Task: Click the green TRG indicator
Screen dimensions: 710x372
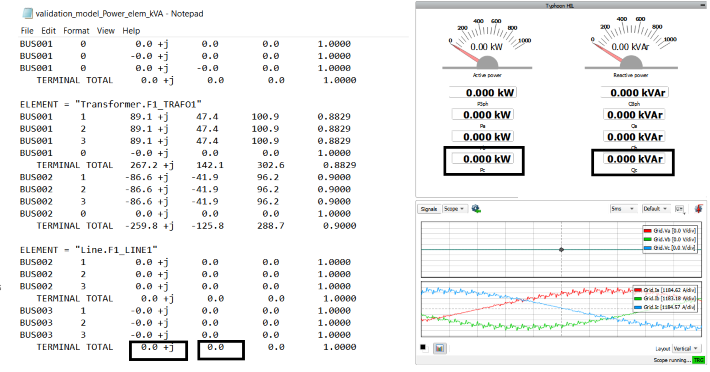Action: (698, 360)
